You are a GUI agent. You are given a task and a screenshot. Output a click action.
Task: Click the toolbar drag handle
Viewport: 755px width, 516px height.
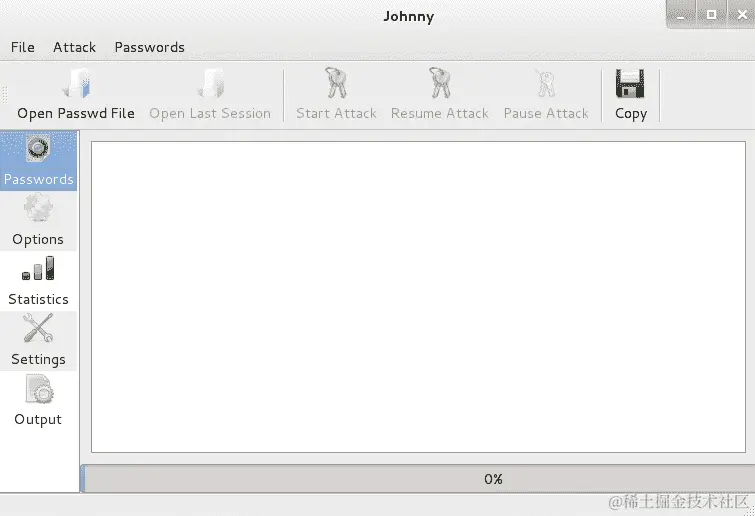[5, 95]
